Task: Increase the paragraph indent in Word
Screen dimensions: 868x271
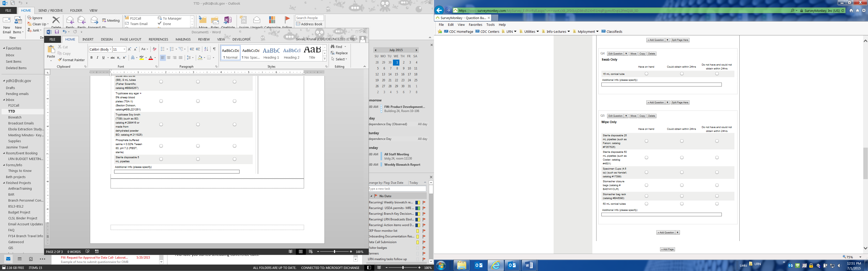Action: (198, 49)
